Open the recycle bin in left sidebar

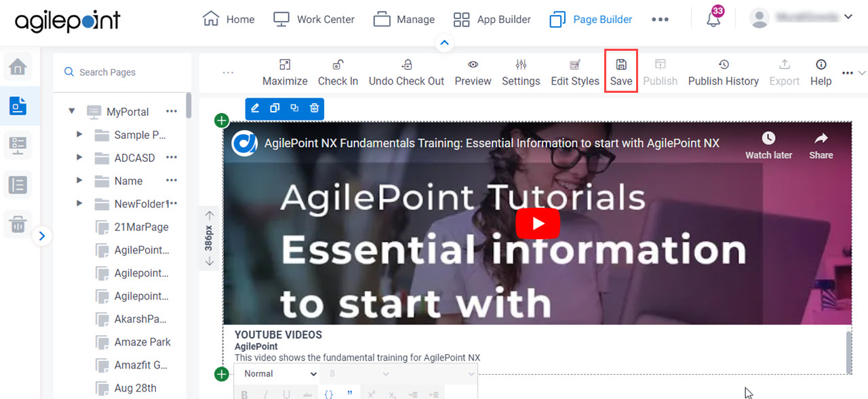pos(18,224)
